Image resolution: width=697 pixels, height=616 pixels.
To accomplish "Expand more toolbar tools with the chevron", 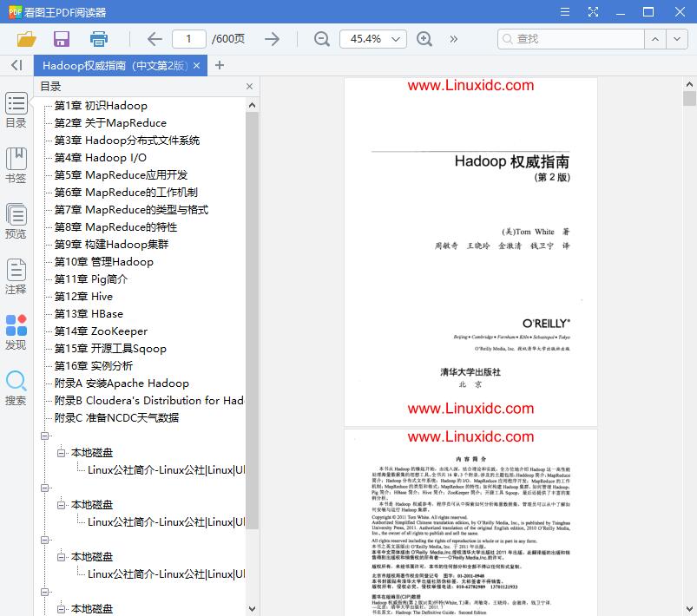I will (x=453, y=39).
